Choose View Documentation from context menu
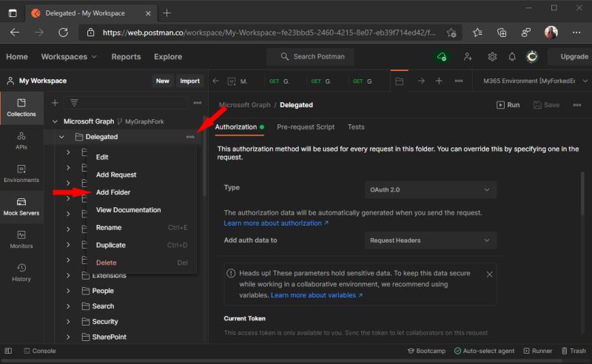Image resolution: width=592 pixels, height=364 pixels. (x=142, y=210)
